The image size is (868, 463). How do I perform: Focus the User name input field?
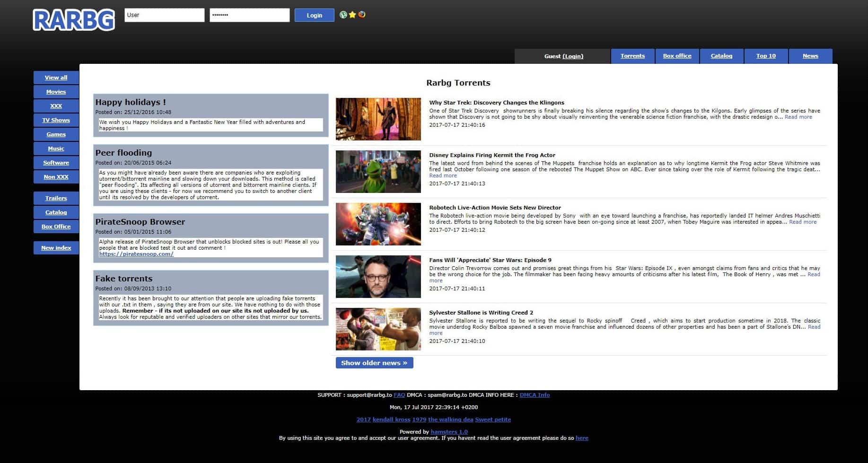tap(165, 15)
